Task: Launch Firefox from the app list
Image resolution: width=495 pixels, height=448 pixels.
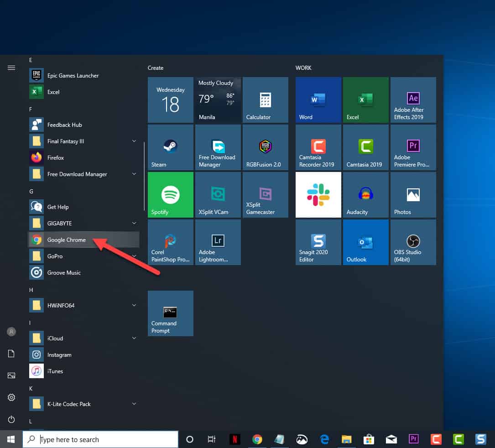Action: tap(83, 157)
